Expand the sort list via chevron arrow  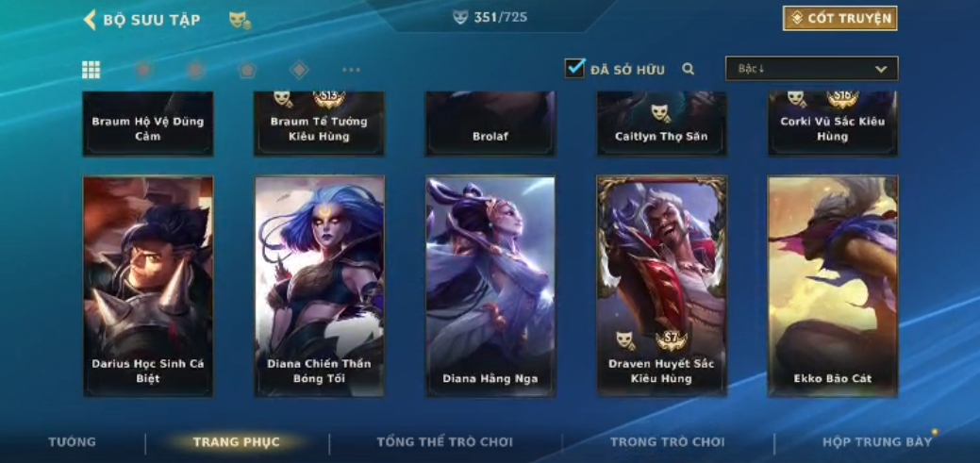pyautogui.click(x=881, y=70)
